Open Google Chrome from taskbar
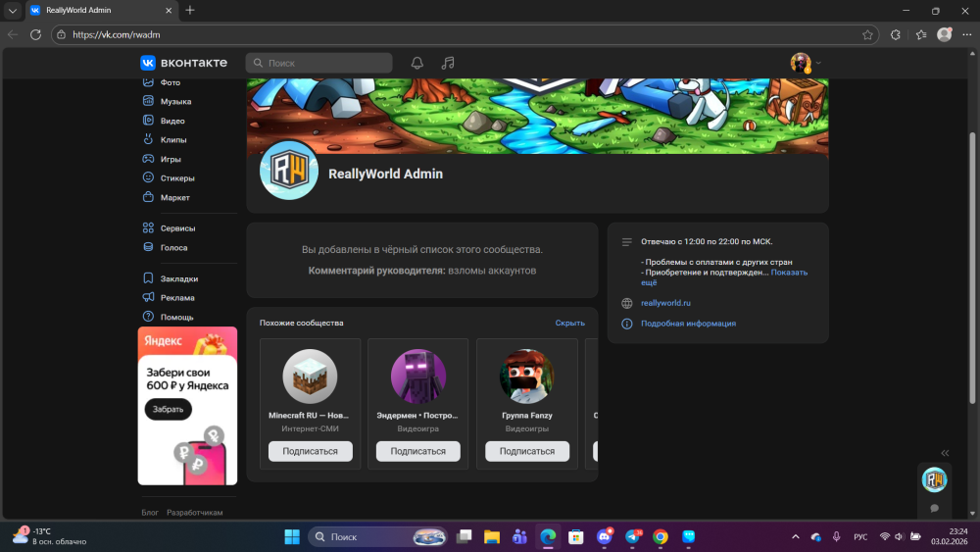This screenshot has width=980, height=552. [660, 536]
